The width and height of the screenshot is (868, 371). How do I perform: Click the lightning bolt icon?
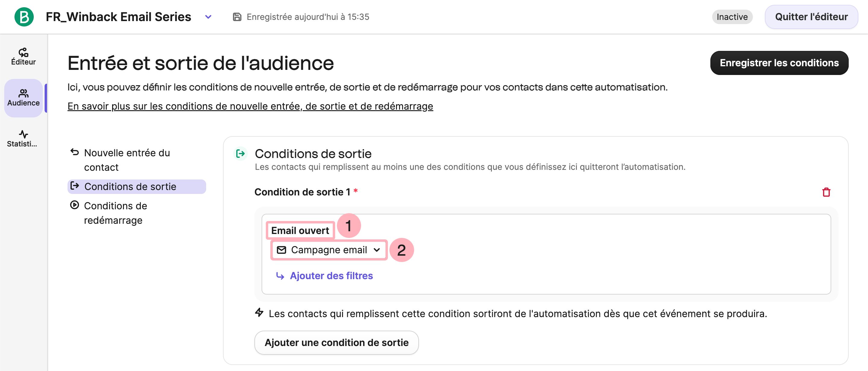coord(259,313)
